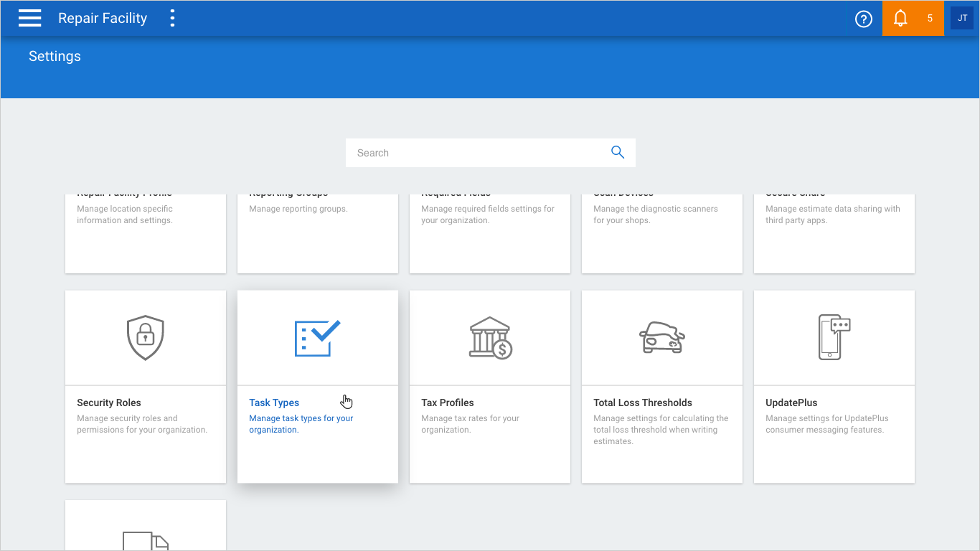Screen dimensions: 980x551
Task: Click the Task Types checklist icon
Action: [x=317, y=338]
